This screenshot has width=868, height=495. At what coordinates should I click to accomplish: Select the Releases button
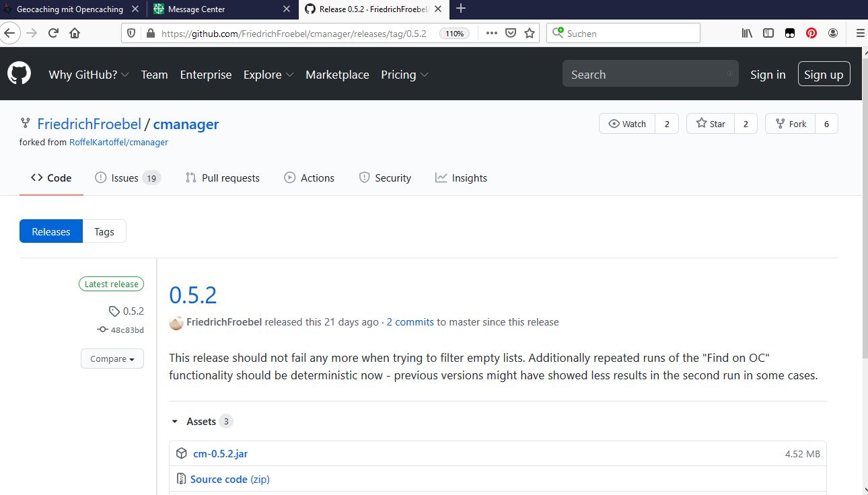pos(51,231)
